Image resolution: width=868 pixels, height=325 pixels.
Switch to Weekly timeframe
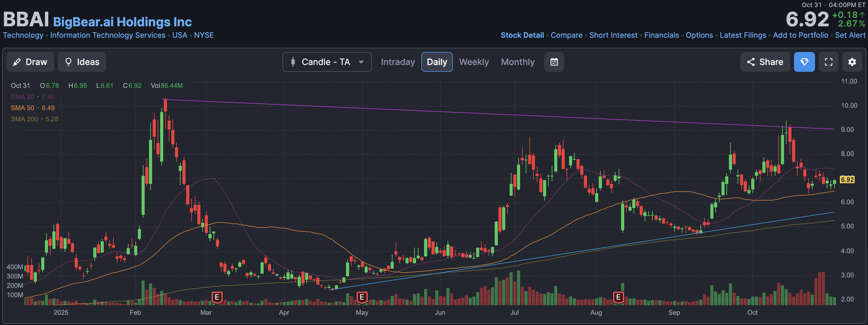[474, 62]
